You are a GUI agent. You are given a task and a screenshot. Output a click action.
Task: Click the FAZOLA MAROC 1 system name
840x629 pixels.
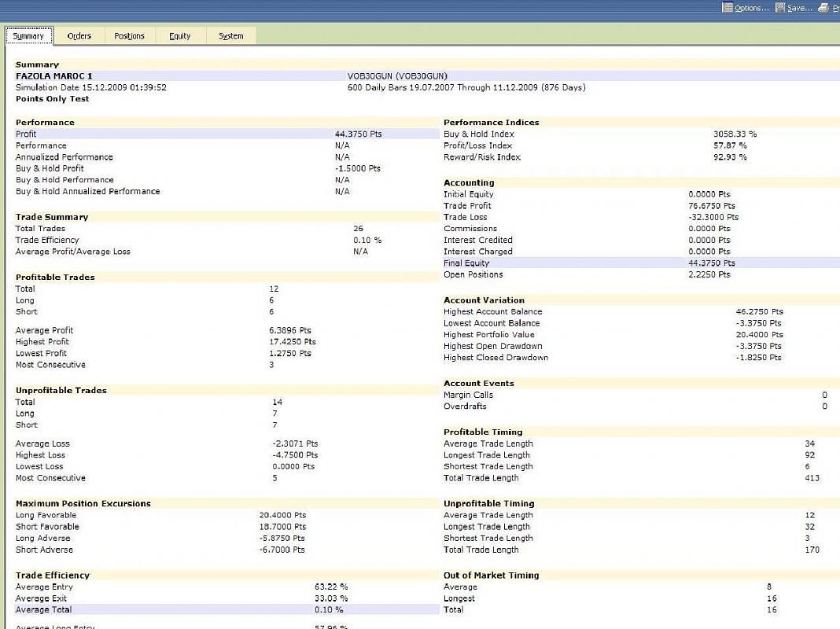(53, 76)
